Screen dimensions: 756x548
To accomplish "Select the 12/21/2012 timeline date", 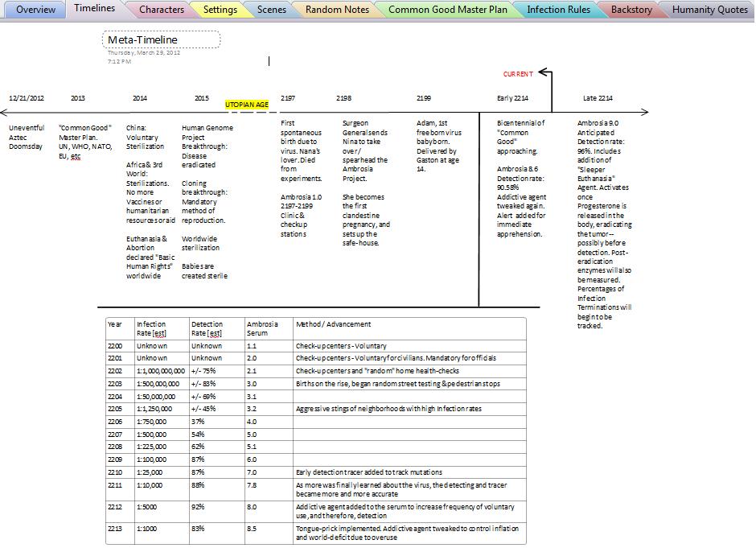I will pyautogui.click(x=27, y=98).
